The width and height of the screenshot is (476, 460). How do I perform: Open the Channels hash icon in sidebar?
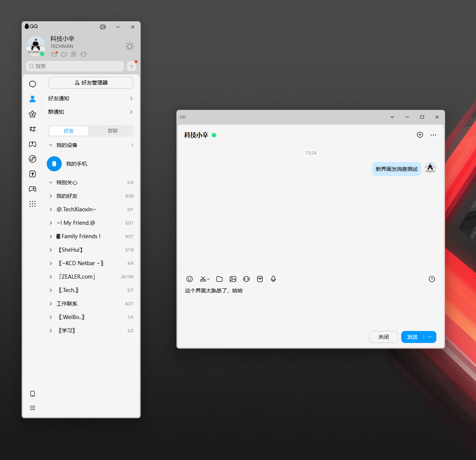click(x=33, y=129)
